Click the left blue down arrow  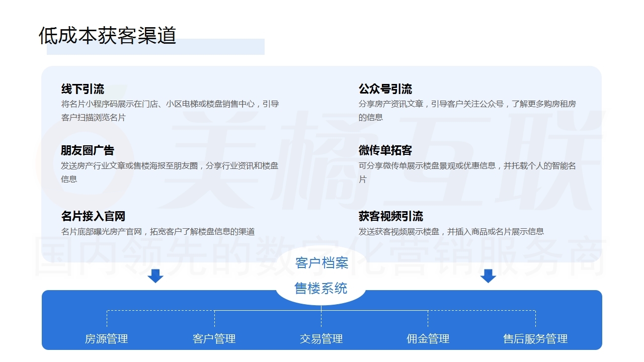coord(155,276)
